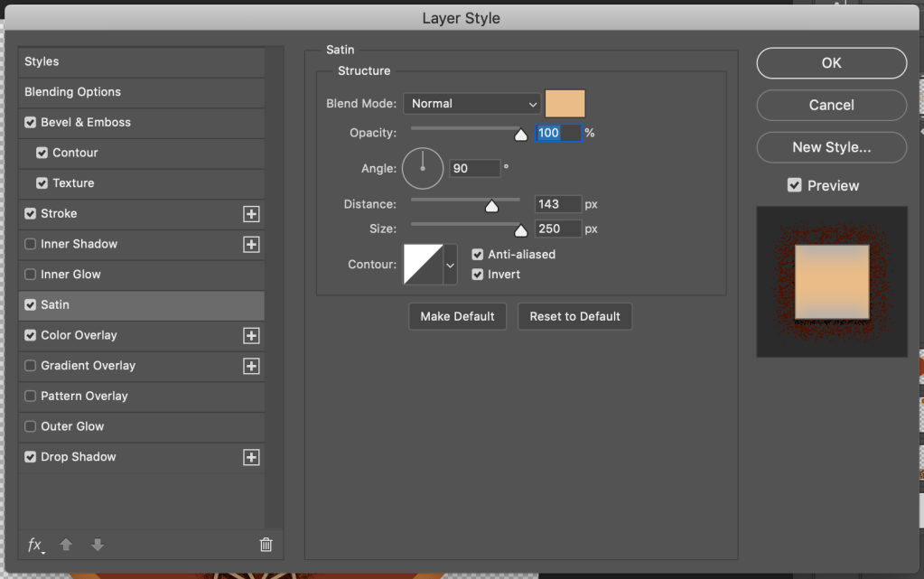Click the fx effects menu icon

pos(35,545)
